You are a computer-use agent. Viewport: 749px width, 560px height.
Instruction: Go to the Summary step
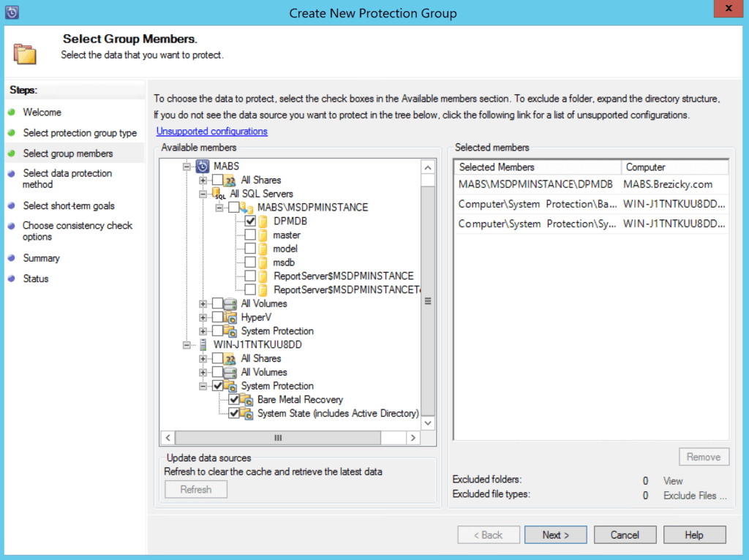point(42,258)
